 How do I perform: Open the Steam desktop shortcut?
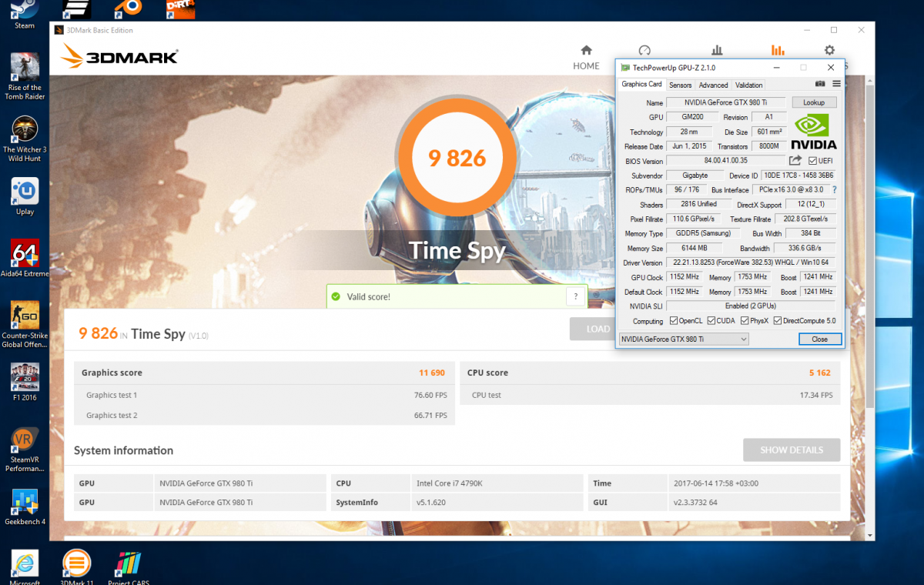(x=25, y=14)
